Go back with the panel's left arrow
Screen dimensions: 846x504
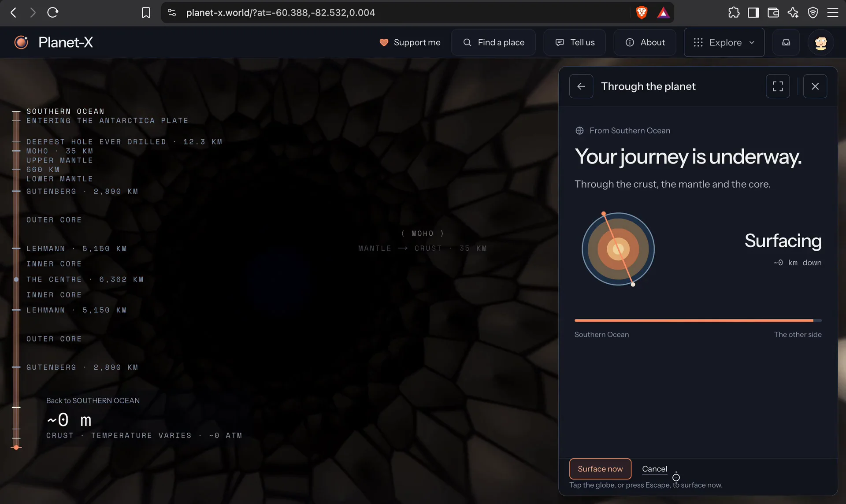[x=581, y=86]
